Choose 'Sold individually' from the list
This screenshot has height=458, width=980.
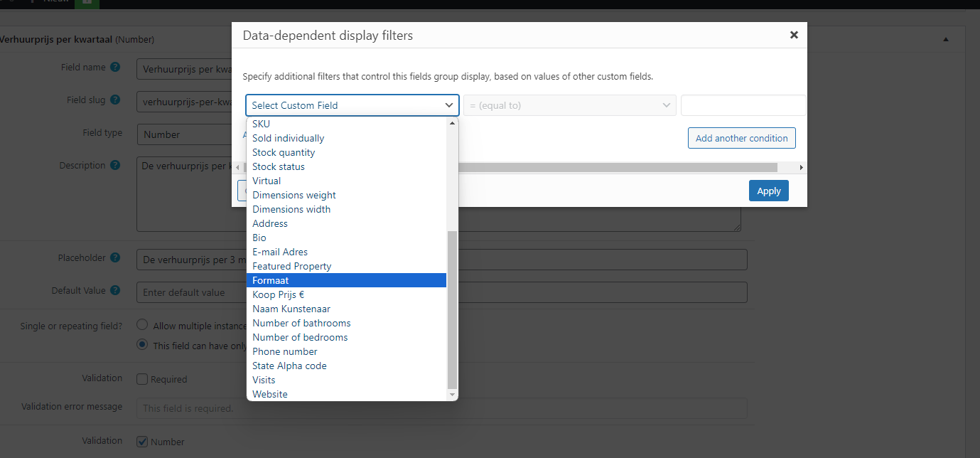346,138
